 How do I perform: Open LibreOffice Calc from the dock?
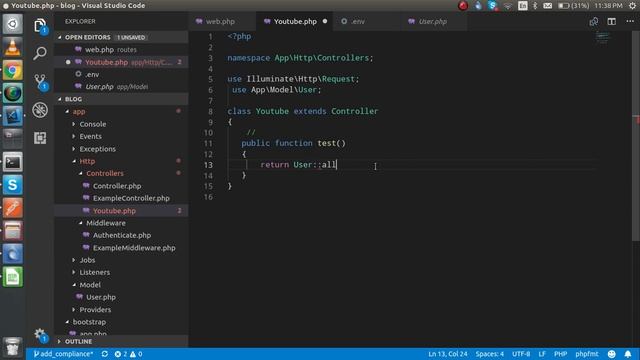coord(13,277)
